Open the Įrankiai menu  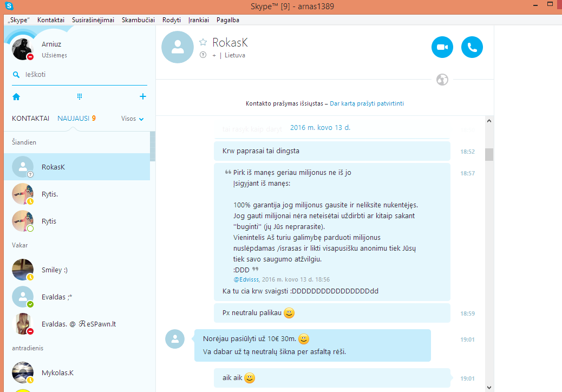(199, 20)
